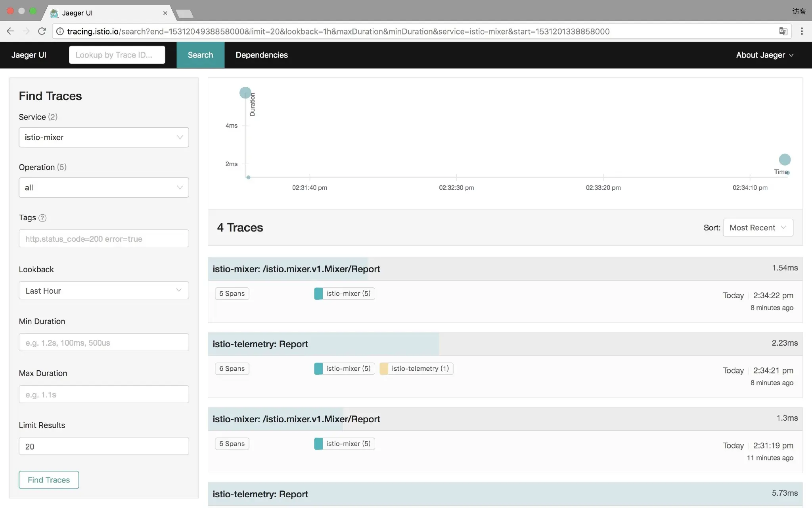Click the yellow istio-telemetry (1) service tag
Image resolution: width=812 pixels, height=508 pixels.
tap(416, 369)
